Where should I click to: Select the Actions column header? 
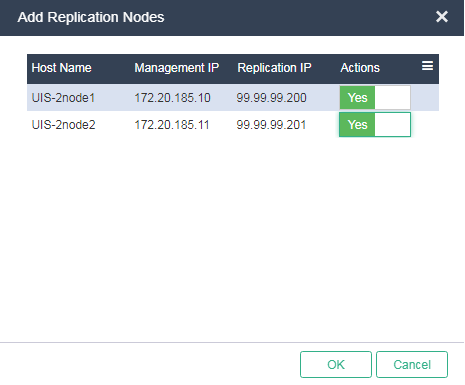tap(360, 68)
